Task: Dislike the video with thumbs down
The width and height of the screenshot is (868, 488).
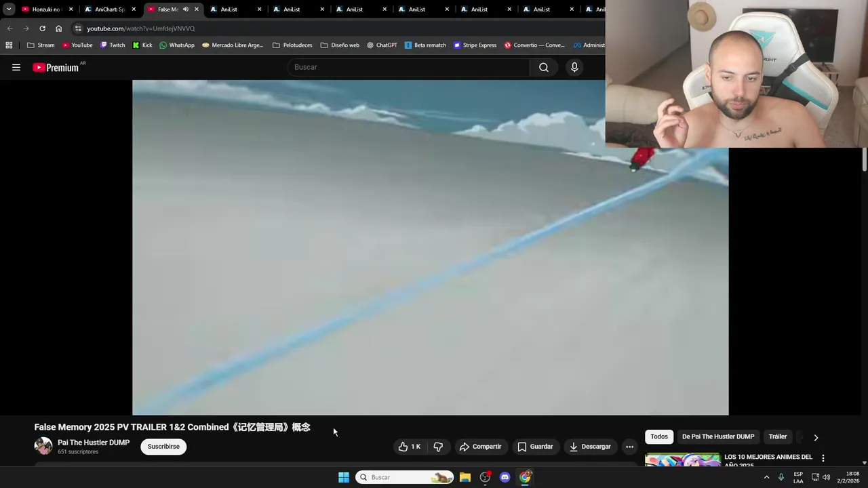Action: click(438, 447)
